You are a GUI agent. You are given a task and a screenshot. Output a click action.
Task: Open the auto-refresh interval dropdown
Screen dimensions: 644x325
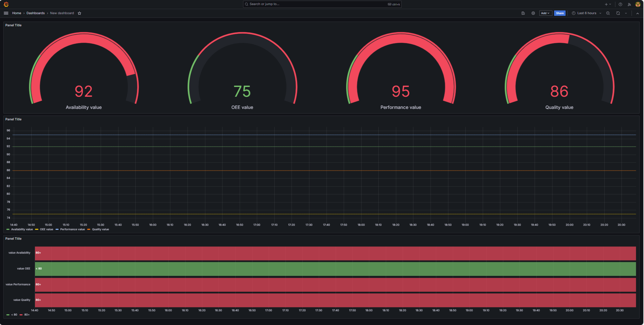(x=626, y=13)
